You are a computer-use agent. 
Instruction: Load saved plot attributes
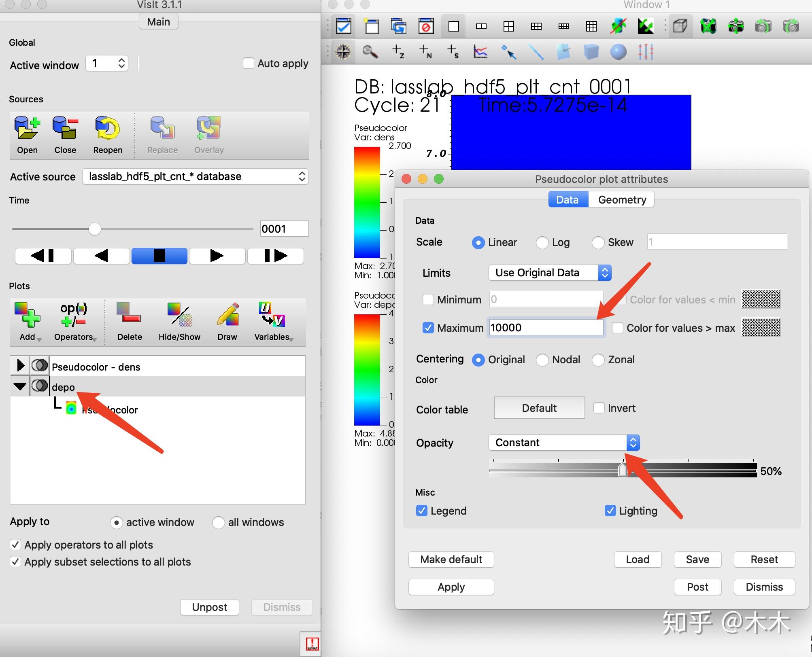(638, 559)
